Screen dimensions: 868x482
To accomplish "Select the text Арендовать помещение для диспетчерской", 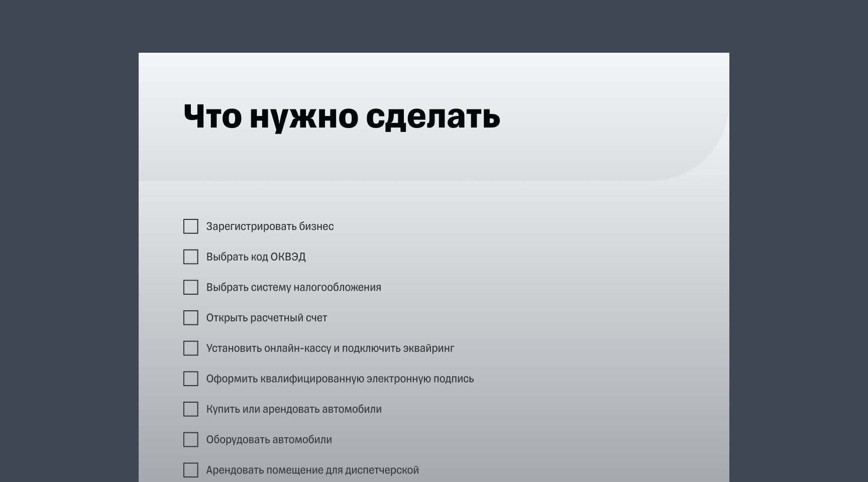I will pyautogui.click(x=313, y=470).
